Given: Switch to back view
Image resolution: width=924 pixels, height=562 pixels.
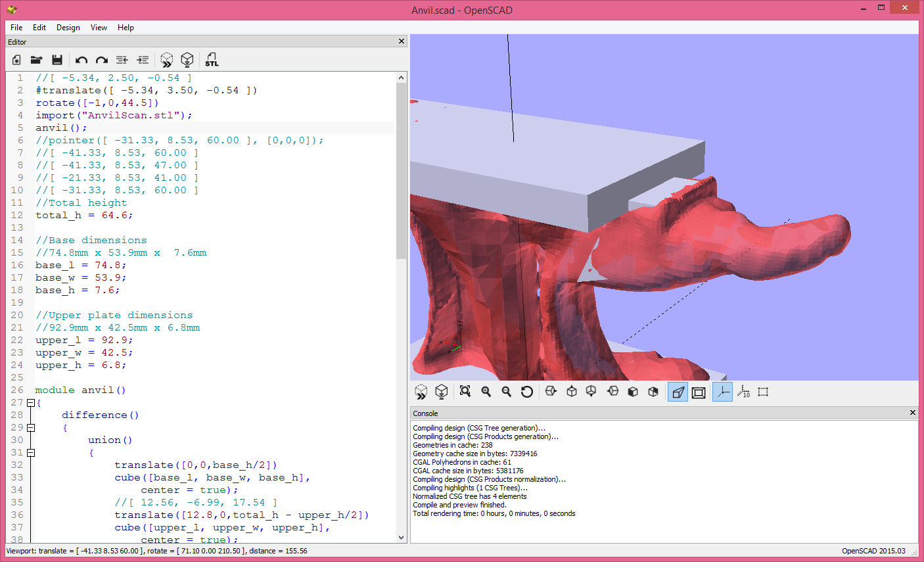Looking at the screenshot, I should pyautogui.click(x=653, y=392).
